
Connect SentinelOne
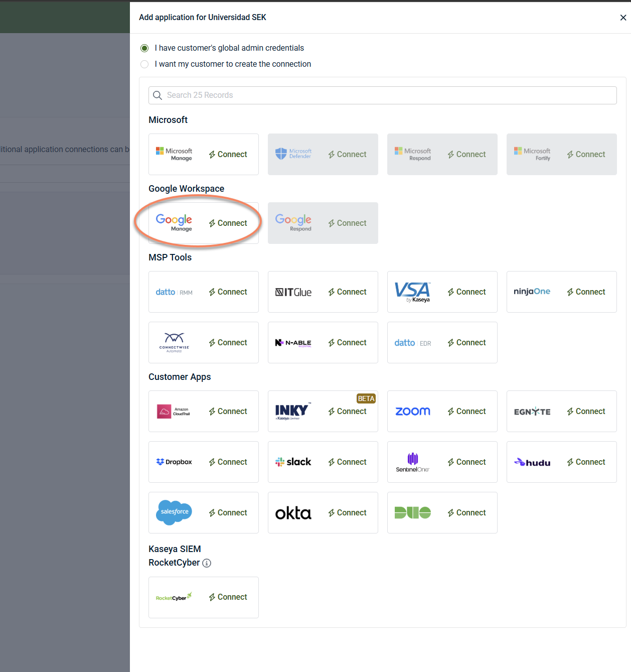(x=467, y=462)
